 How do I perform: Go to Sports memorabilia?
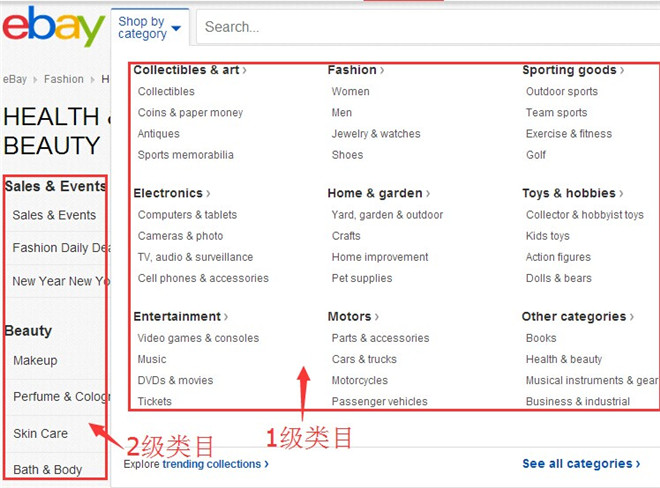[186, 155]
